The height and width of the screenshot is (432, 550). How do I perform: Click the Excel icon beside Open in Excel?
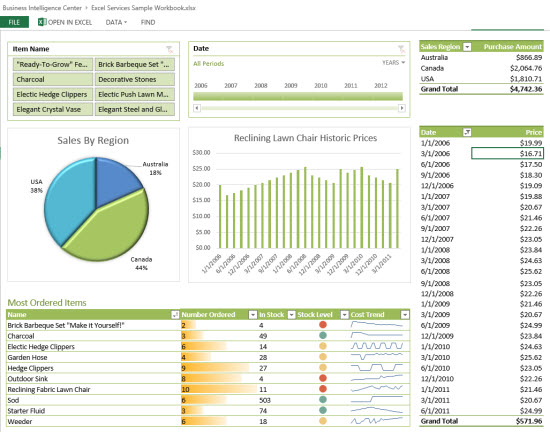[42, 22]
